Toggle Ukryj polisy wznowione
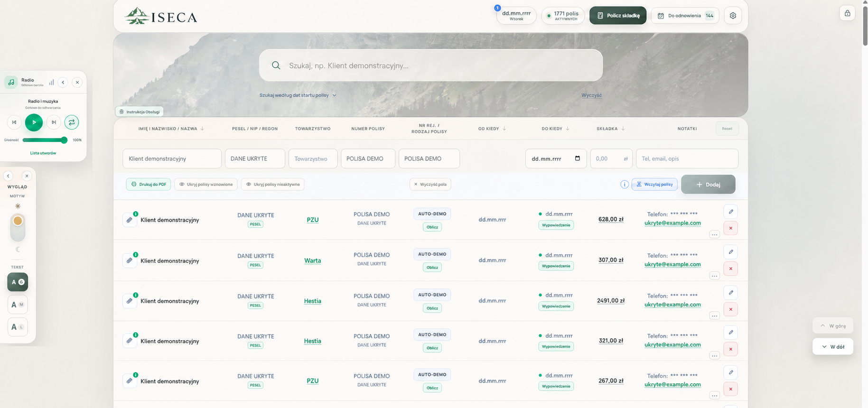This screenshot has height=408, width=868. (x=206, y=185)
